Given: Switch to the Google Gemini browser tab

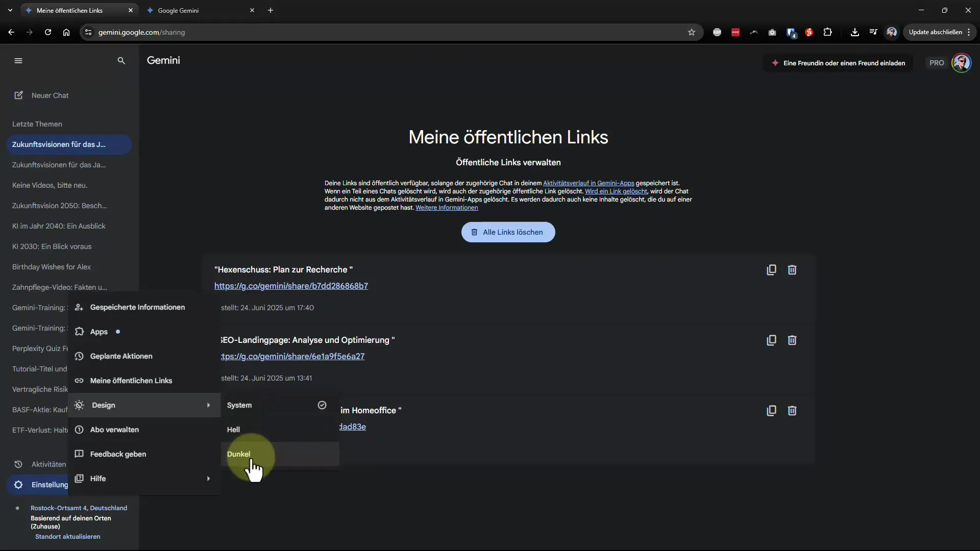Looking at the screenshot, I should tap(199, 10).
